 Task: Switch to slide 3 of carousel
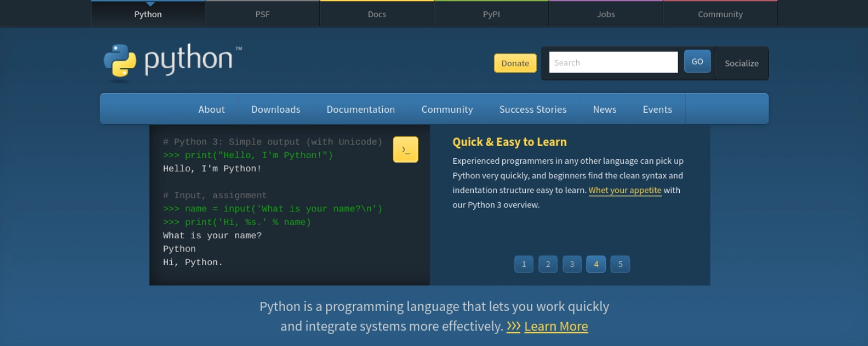(572, 264)
